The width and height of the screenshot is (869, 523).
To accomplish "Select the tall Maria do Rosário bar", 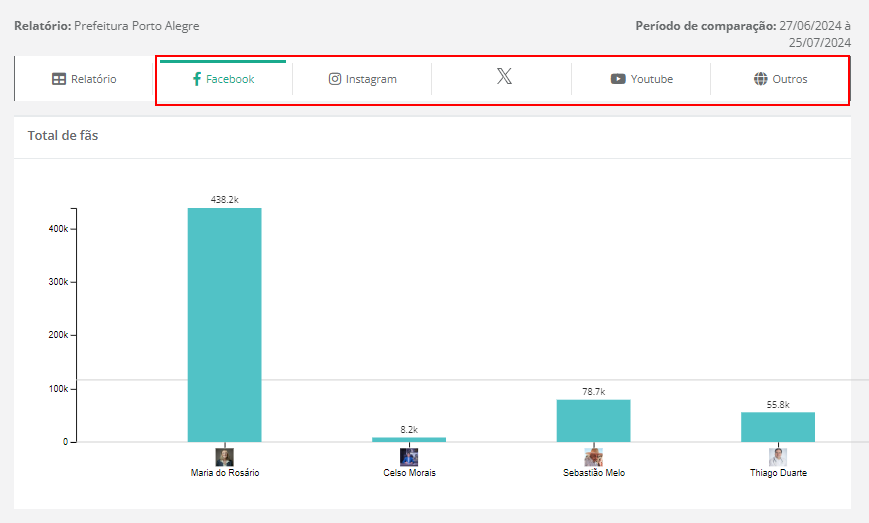I will coord(224,325).
